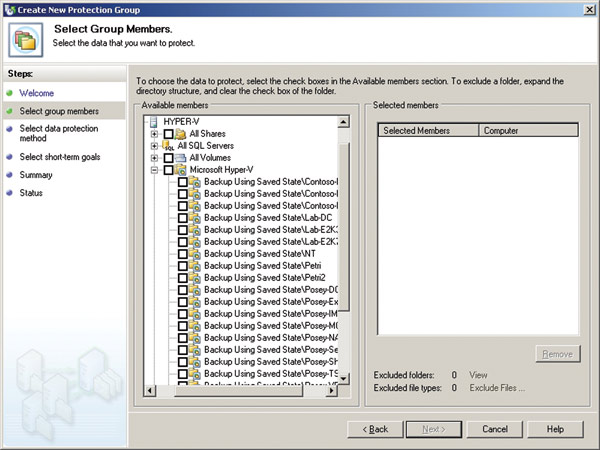Open the View excluded folders link

point(478,375)
